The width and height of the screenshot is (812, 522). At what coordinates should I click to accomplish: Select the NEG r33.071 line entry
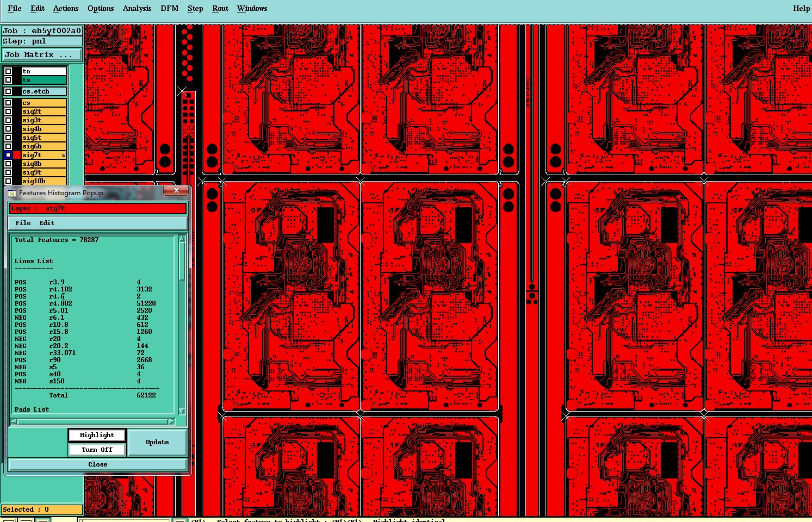79,353
